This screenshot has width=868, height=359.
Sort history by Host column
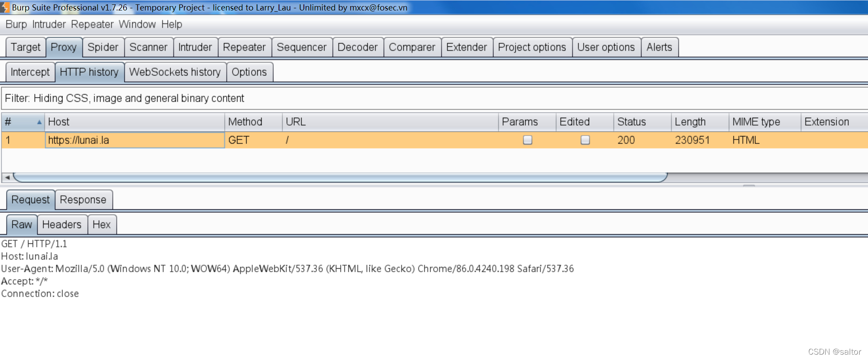click(x=135, y=122)
